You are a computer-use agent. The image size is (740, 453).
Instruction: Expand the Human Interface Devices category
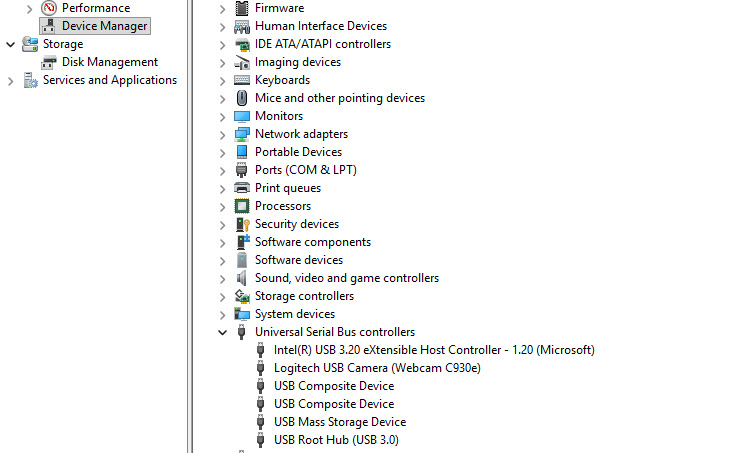coord(222,27)
